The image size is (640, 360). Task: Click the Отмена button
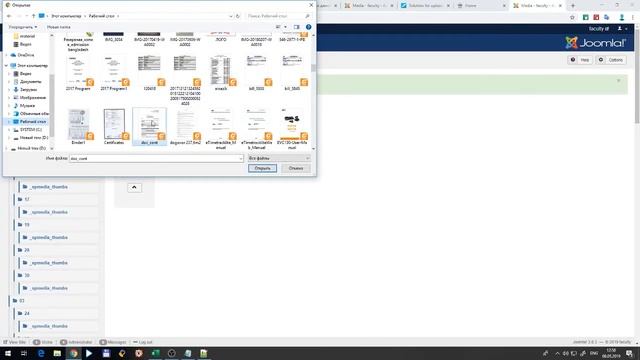296,168
